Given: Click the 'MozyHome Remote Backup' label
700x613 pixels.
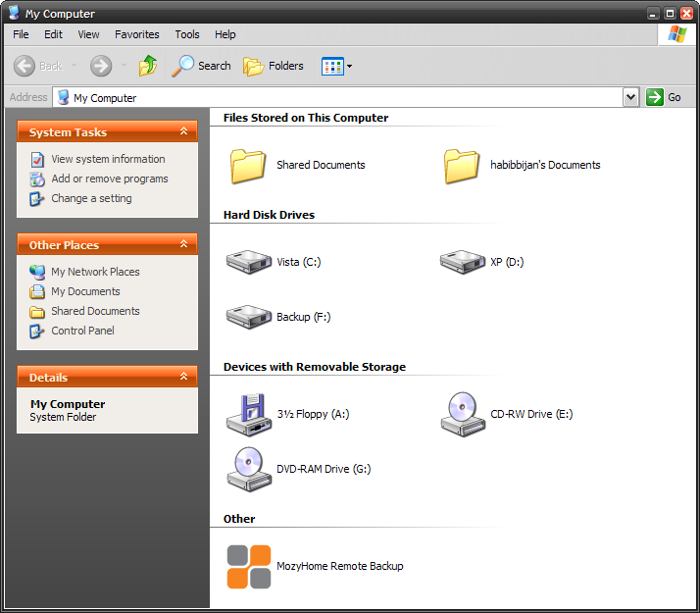Looking at the screenshot, I should 340,566.
